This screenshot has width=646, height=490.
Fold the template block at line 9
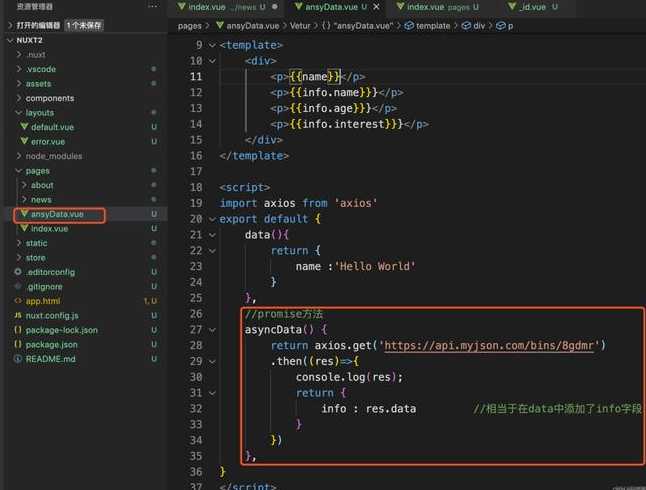tap(212, 45)
